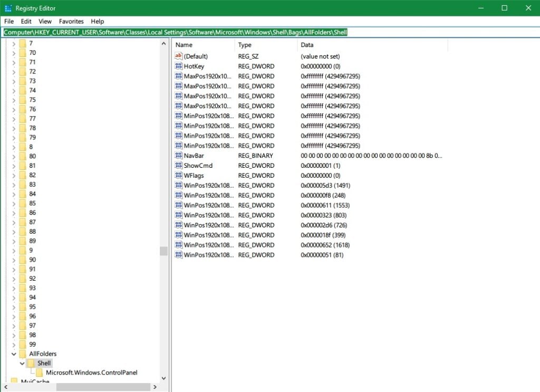540x392 pixels.
Task: Click the (Default) REG_SZ value icon
Action: [x=179, y=56]
